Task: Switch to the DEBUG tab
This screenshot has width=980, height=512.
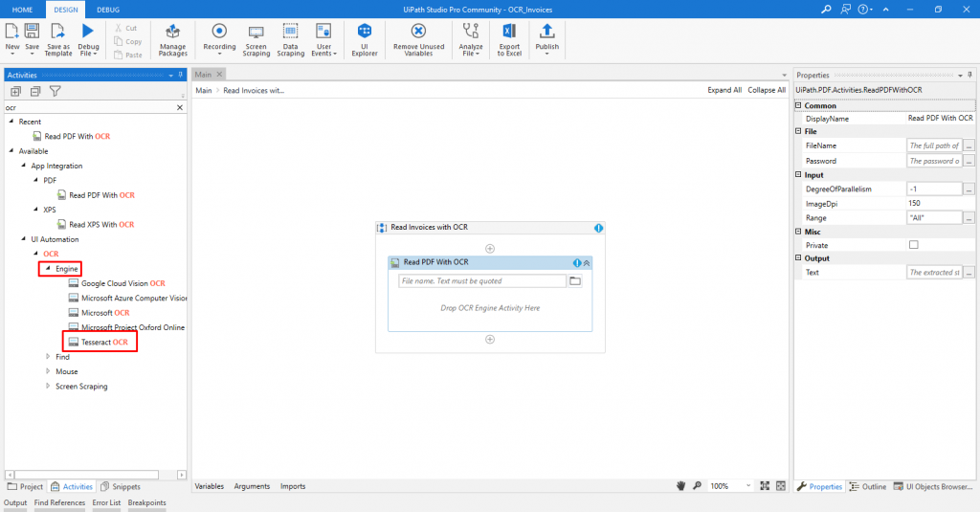Action: pyautogui.click(x=108, y=10)
